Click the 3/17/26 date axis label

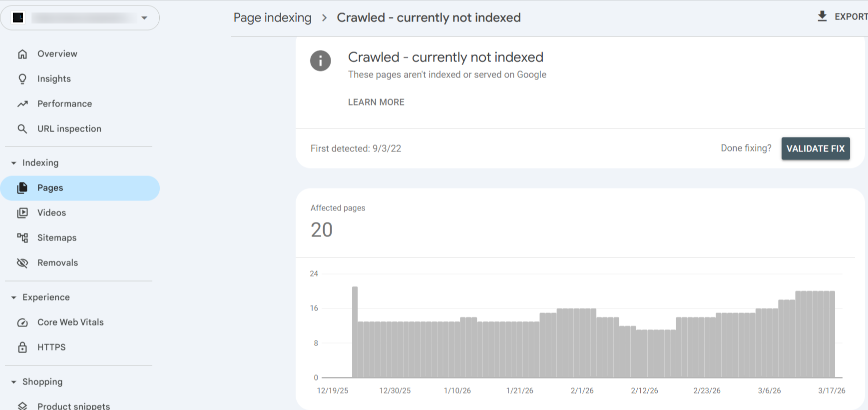tap(832, 390)
